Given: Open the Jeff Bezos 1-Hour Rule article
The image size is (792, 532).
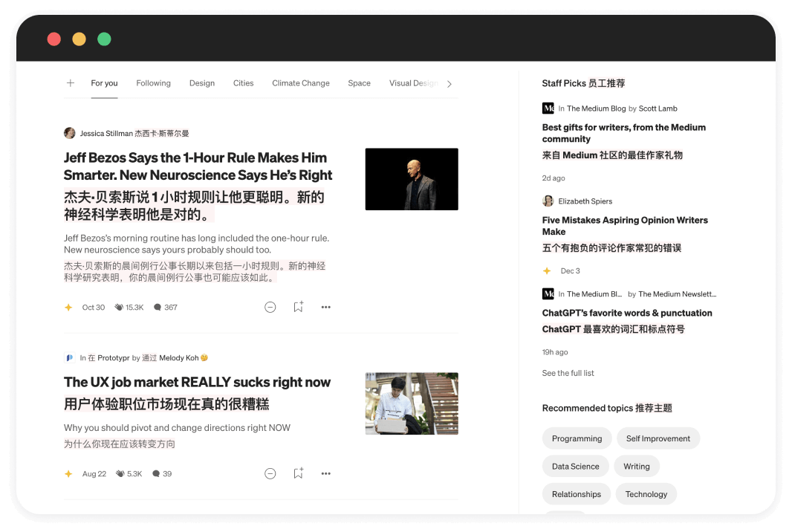Looking at the screenshot, I should pos(198,166).
